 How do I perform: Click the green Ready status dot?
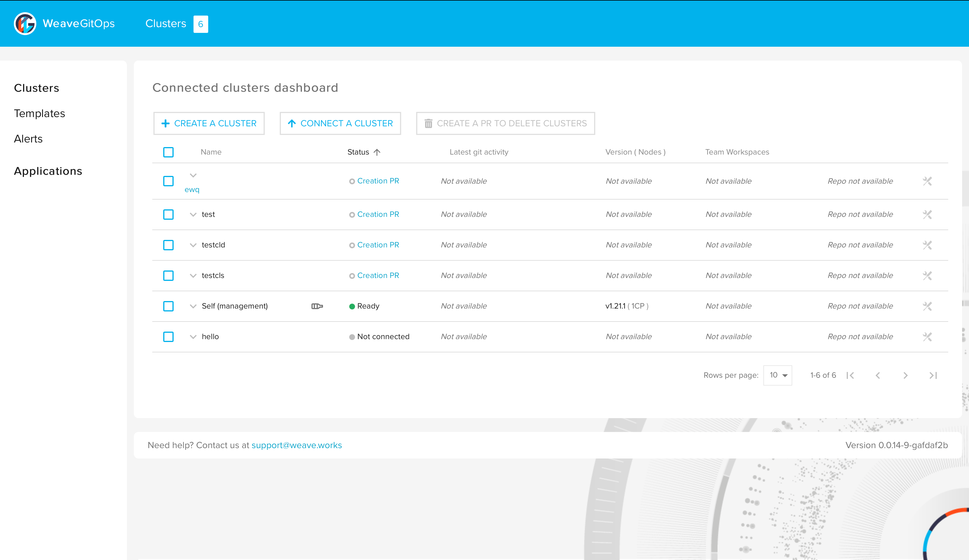[x=352, y=307]
